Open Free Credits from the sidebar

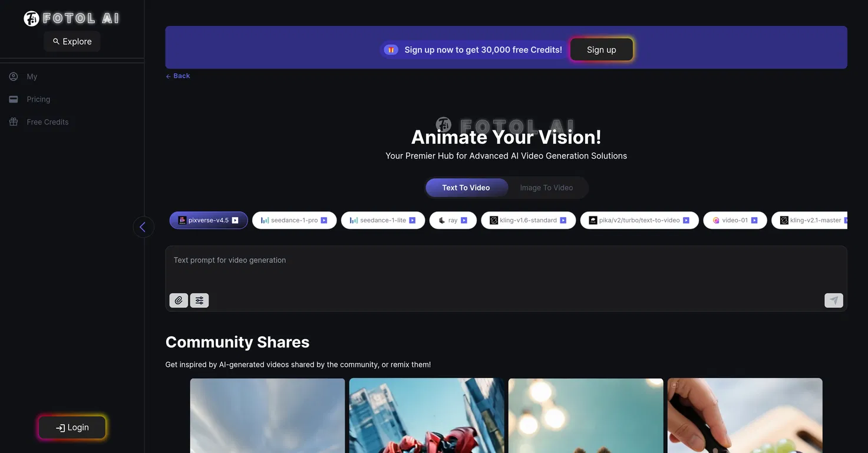(x=48, y=122)
